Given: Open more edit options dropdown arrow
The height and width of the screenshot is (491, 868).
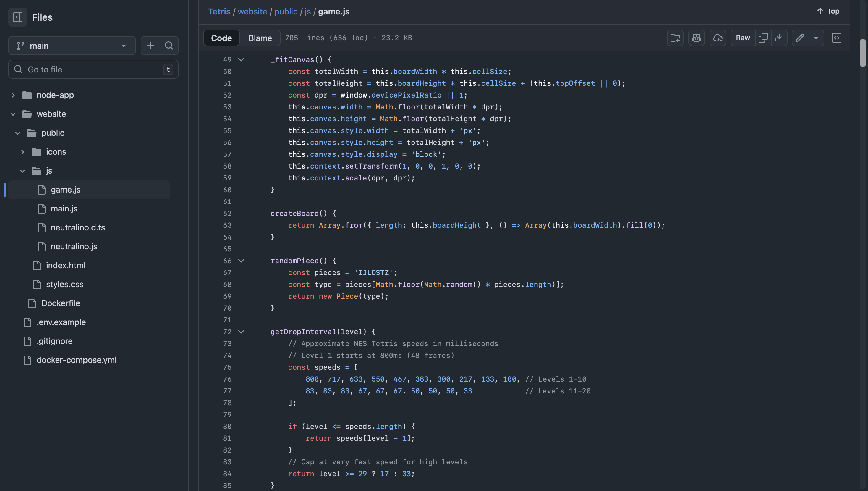Looking at the screenshot, I should tap(816, 38).
